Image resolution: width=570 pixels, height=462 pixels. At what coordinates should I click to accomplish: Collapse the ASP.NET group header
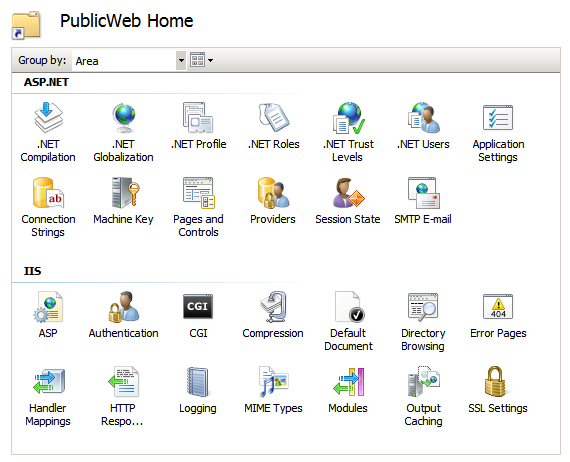[46, 82]
